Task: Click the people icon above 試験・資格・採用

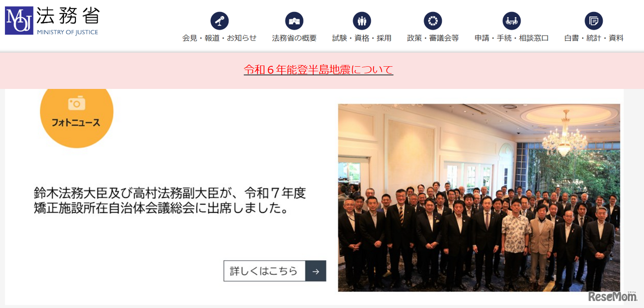Action: (x=362, y=21)
